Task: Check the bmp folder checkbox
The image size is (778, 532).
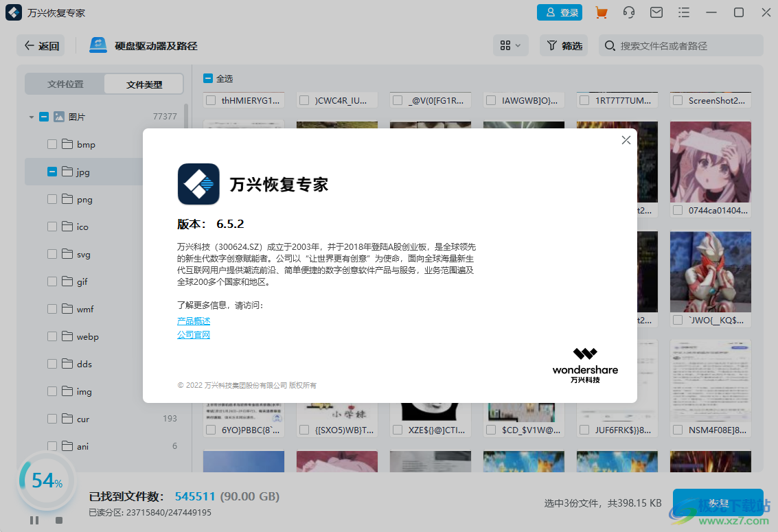Action: point(52,144)
